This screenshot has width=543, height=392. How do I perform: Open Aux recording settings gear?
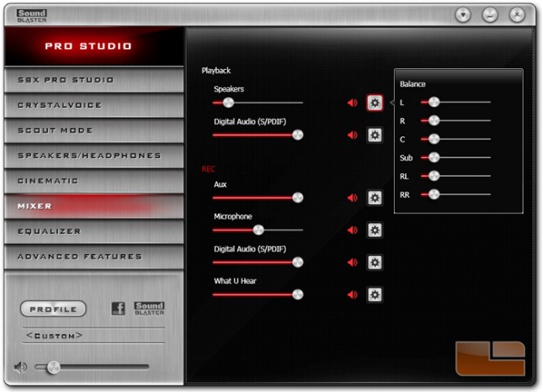(x=375, y=198)
